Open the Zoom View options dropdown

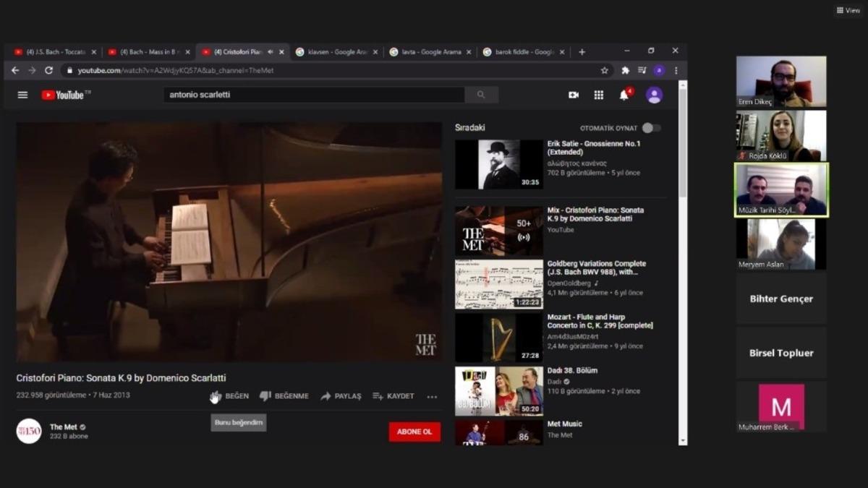848,10
